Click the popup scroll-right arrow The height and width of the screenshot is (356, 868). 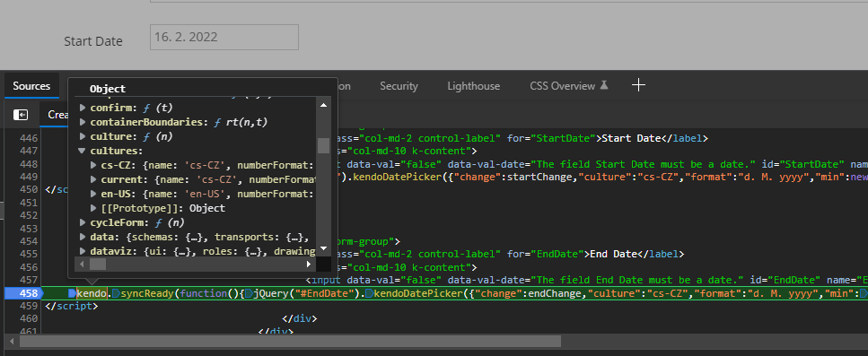(x=309, y=265)
